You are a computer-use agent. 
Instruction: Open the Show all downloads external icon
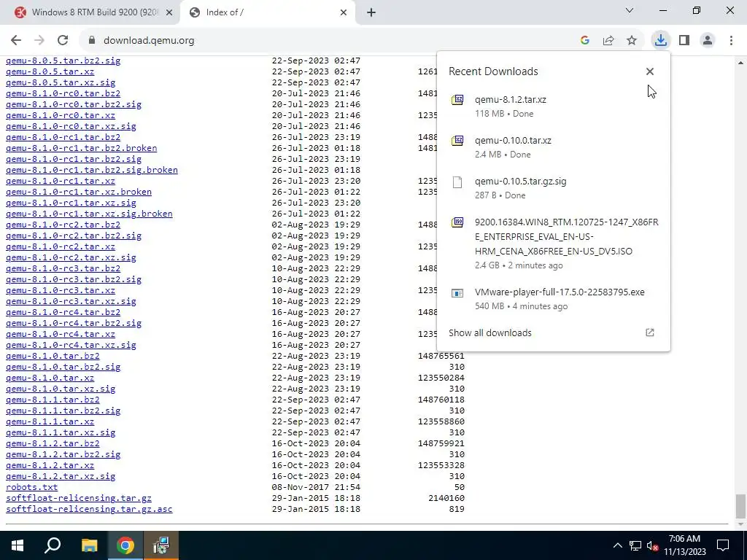pos(650,332)
